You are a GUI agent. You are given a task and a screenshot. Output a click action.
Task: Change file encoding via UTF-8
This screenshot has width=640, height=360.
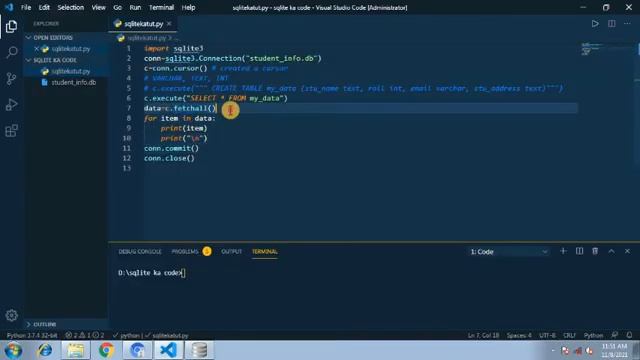547,335
